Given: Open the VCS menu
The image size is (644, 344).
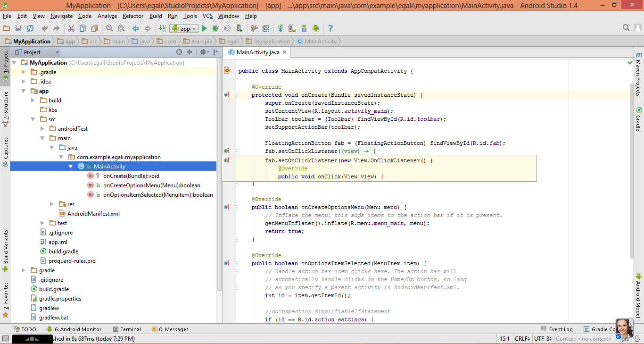Looking at the screenshot, I should [x=207, y=16].
